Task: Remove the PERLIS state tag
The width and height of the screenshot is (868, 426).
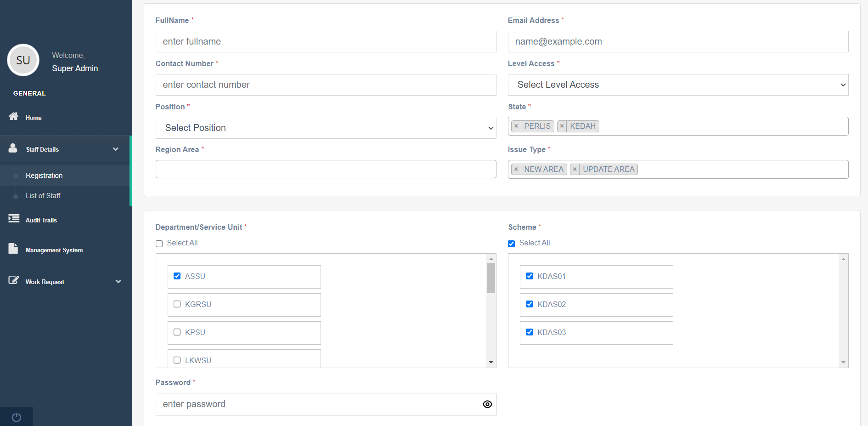Action: [516, 126]
